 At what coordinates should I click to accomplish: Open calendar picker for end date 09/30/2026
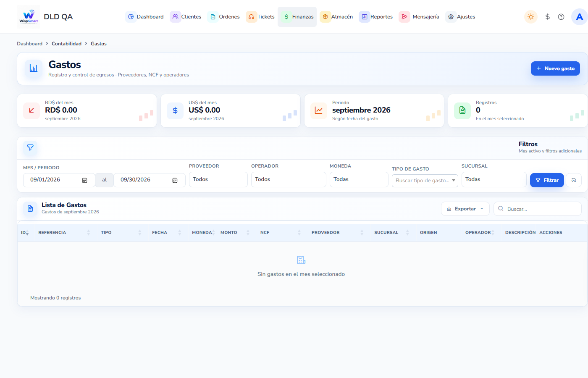coord(175,180)
